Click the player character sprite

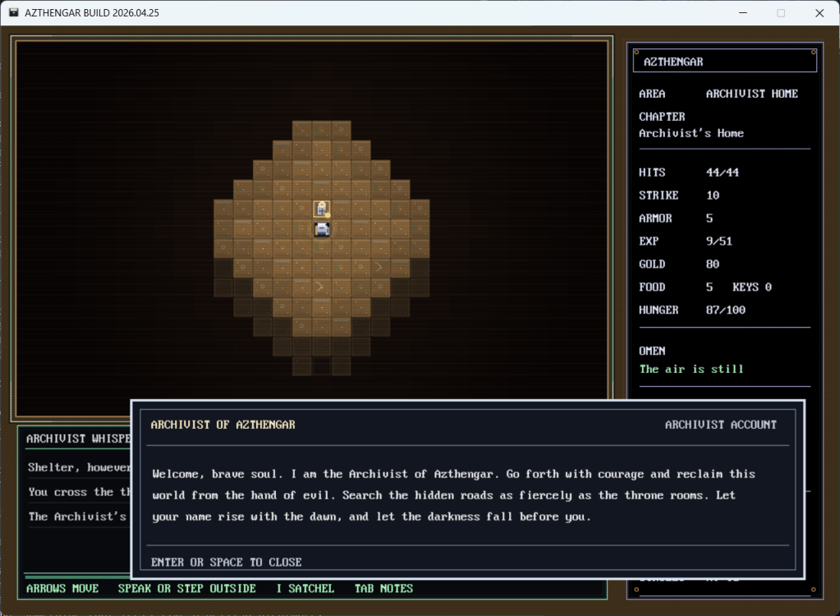(x=323, y=229)
